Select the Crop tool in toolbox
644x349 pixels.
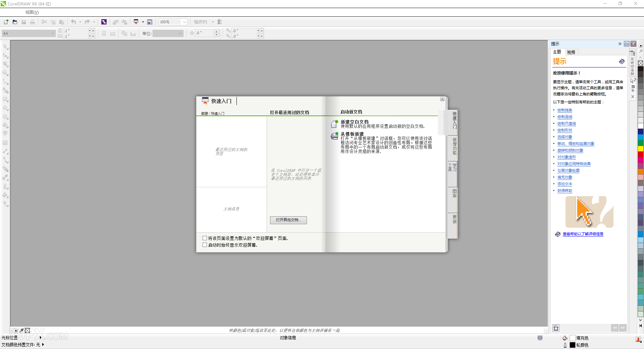[x=5, y=64]
